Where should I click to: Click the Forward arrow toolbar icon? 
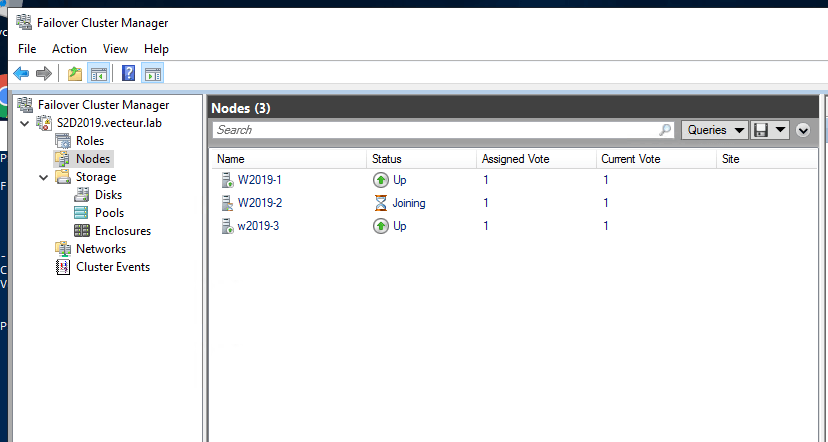click(43, 73)
